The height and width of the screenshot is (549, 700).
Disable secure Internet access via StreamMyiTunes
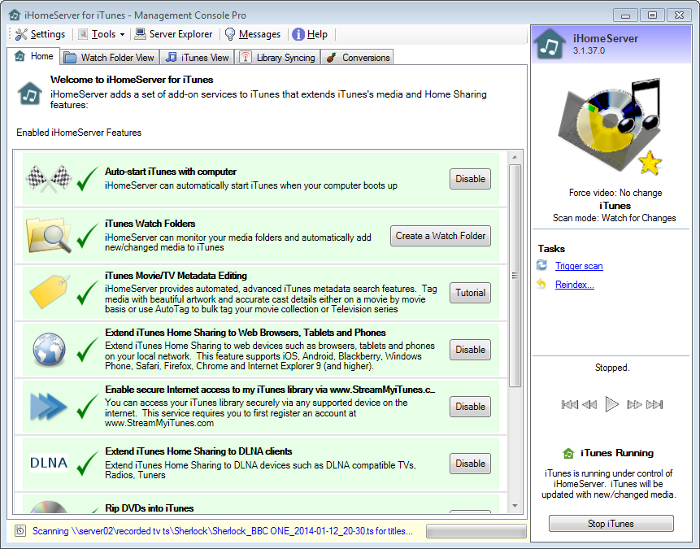(470, 407)
